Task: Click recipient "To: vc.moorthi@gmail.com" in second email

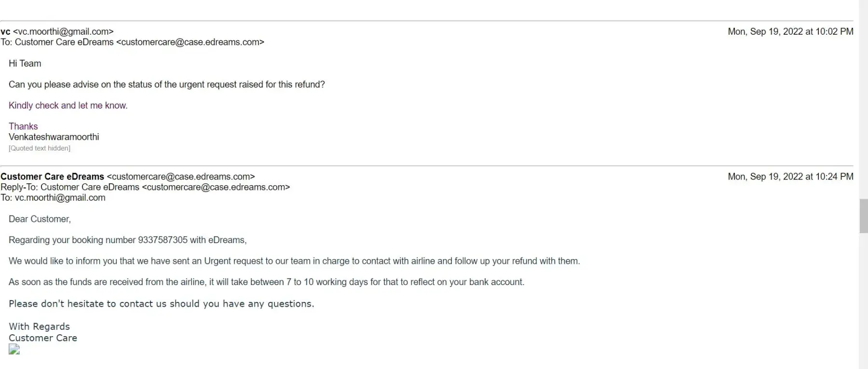Action: coord(53,198)
